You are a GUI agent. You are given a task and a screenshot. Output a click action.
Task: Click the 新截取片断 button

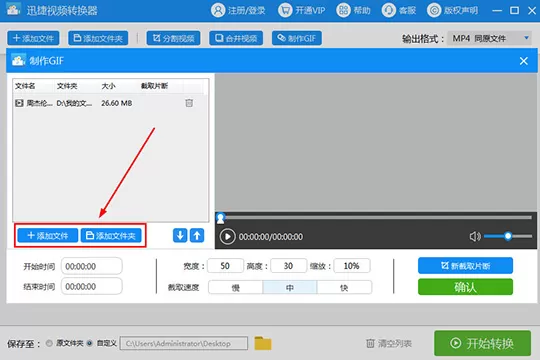[465, 266]
